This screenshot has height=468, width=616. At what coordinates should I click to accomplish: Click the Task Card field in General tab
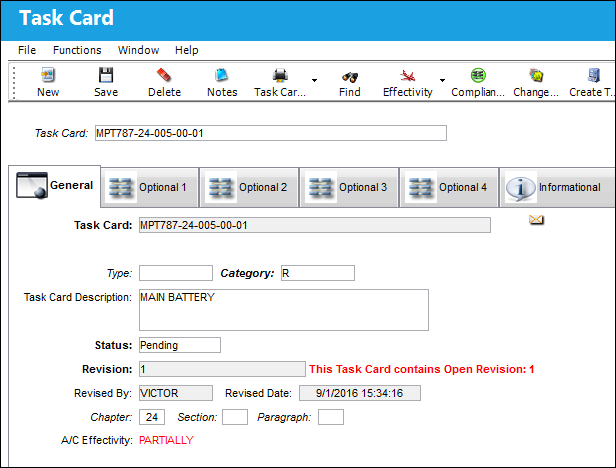click(315, 225)
